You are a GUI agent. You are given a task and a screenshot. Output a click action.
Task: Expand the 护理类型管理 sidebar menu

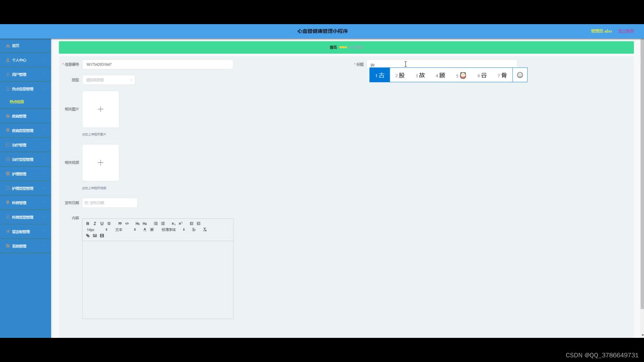click(25, 188)
